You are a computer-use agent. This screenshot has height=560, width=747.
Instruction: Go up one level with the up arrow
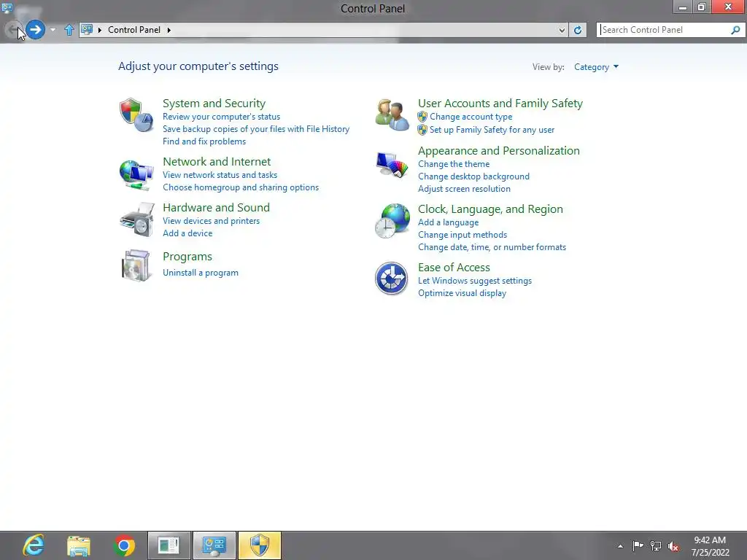pos(69,30)
